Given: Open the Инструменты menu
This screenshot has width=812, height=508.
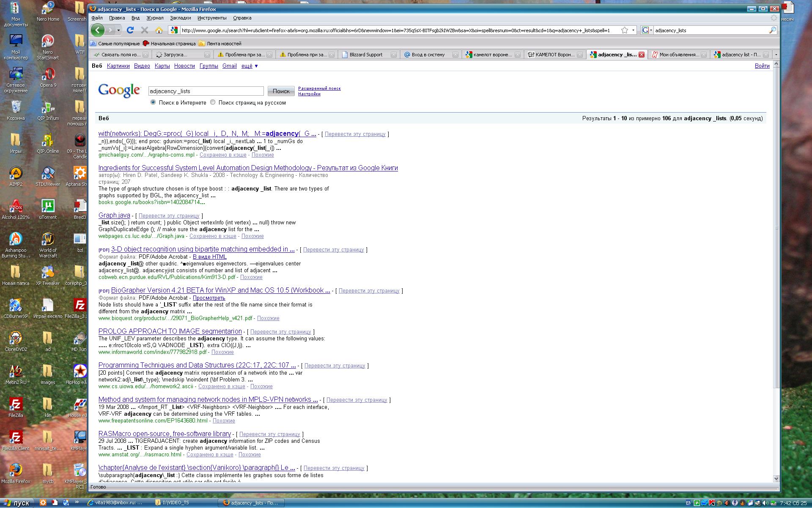Looking at the screenshot, I should 212,18.
